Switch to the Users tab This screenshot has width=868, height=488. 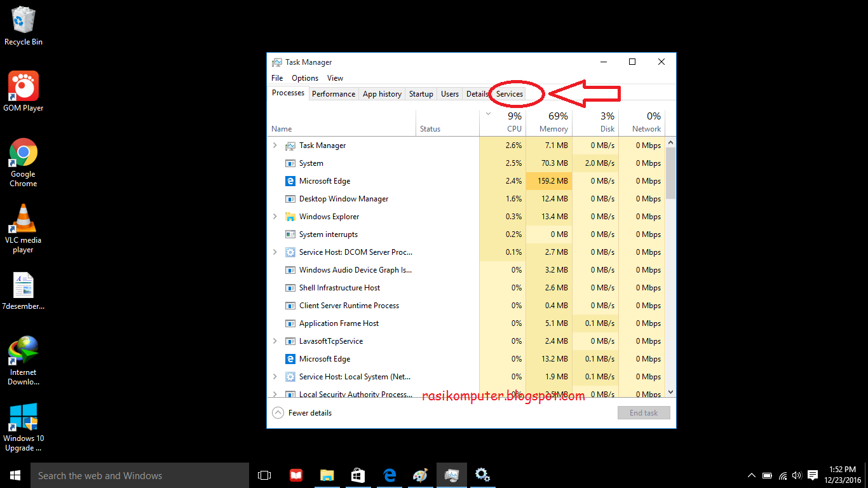pos(450,94)
